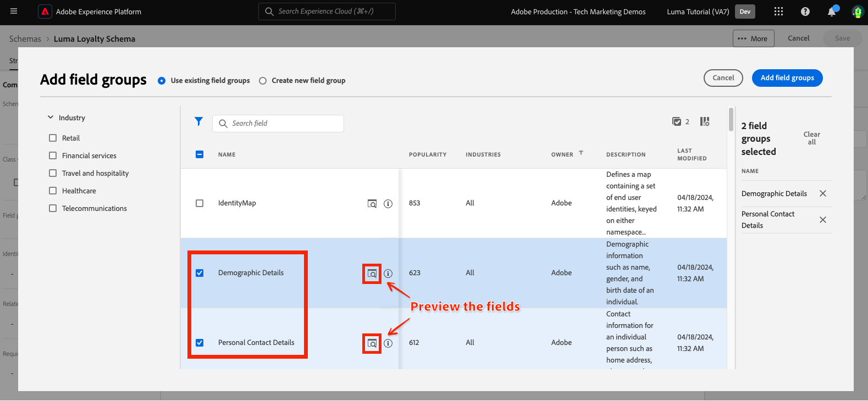
Task: Remove Demographic Details from selected list
Action: (x=823, y=193)
